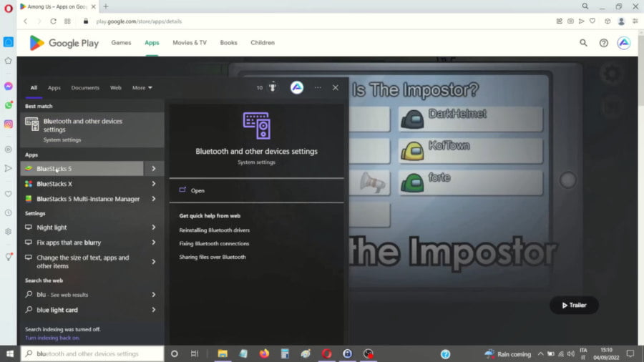Open Google Play account avatar
Screen dimensions: 644x362
coord(623,43)
